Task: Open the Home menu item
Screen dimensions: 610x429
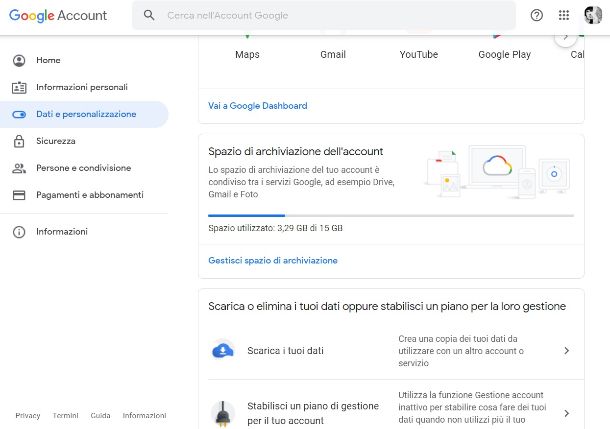Action: pyautogui.click(x=84, y=60)
